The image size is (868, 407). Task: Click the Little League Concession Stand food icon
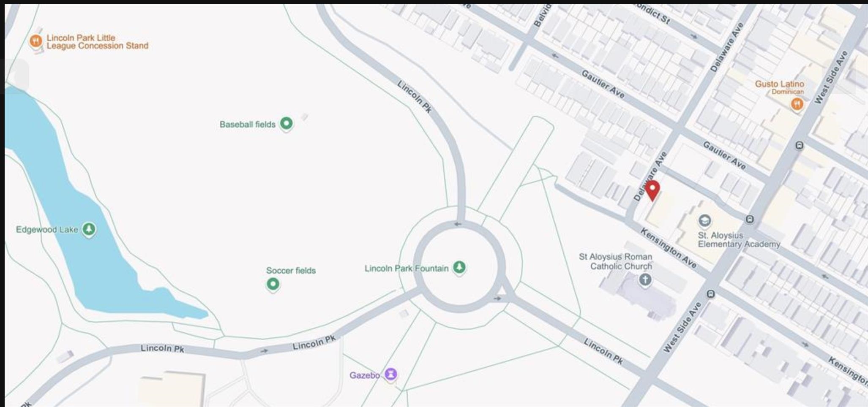pyautogui.click(x=36, y=41)
